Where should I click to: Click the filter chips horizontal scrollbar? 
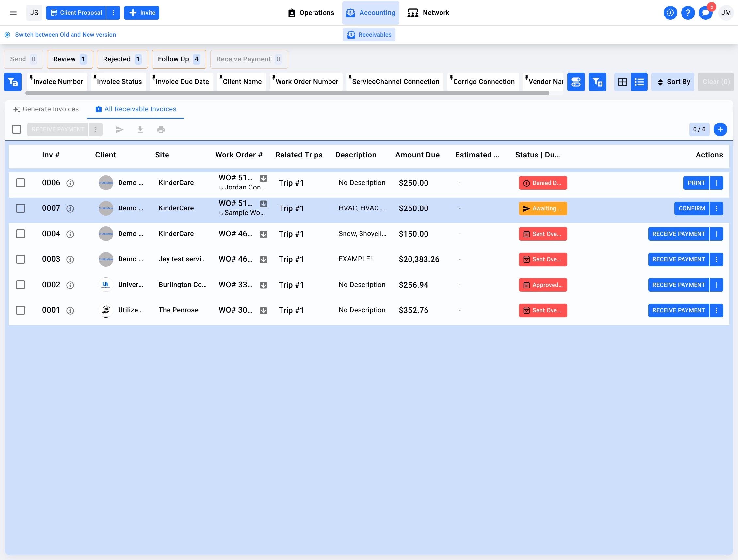pyautogui.click(x=287, y=93)
